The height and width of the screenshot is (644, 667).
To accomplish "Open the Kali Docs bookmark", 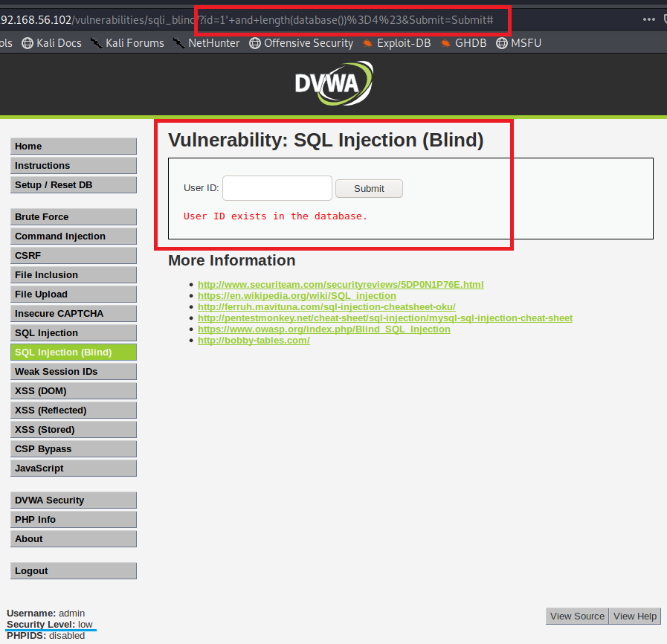I will coord(52,43).
